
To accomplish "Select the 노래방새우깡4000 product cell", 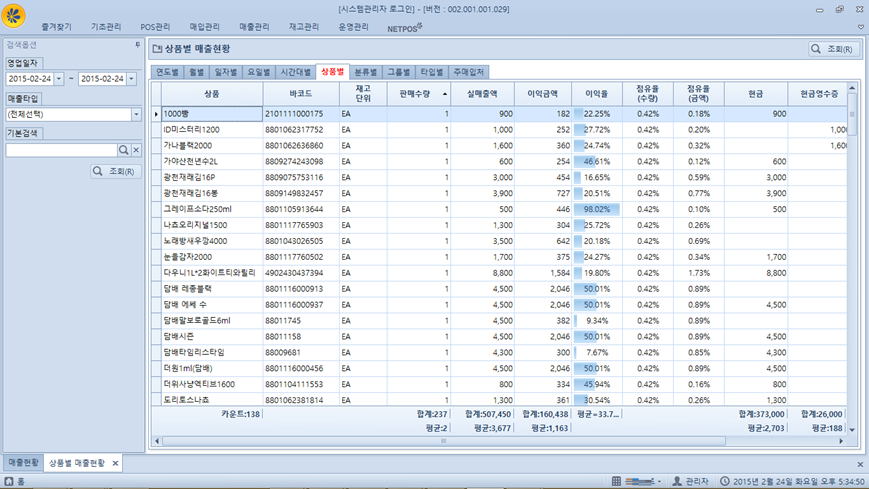I will click(212, 241).
